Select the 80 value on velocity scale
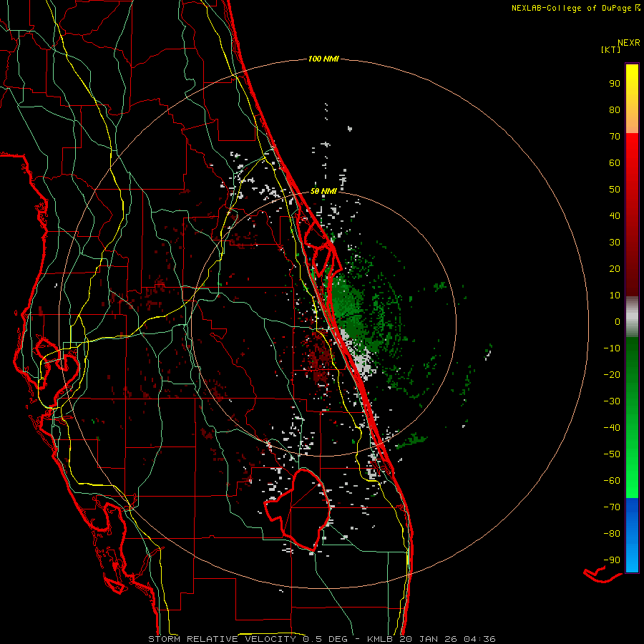The height and width of the screenshot is (644, 644). tap(615, 109)
